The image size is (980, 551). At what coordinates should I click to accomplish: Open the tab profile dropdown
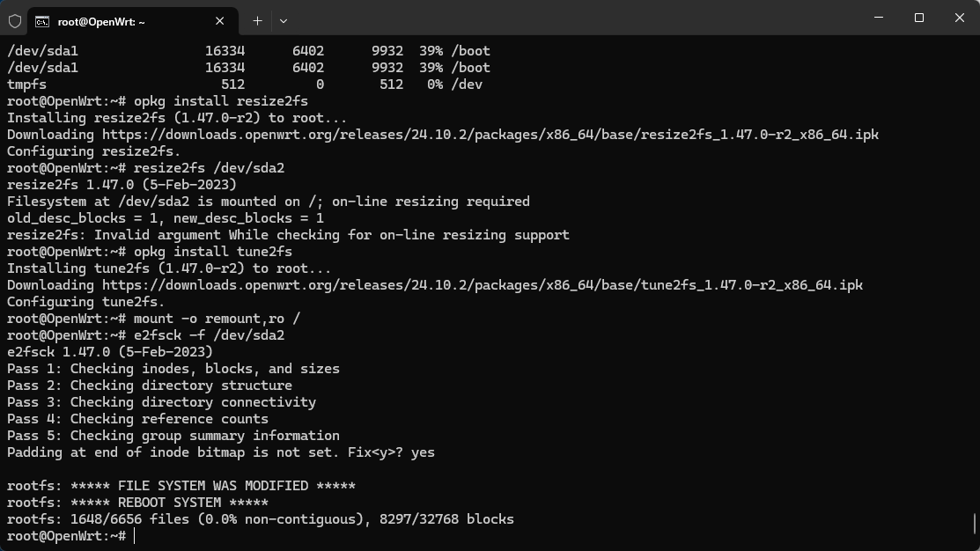(284, 21)
